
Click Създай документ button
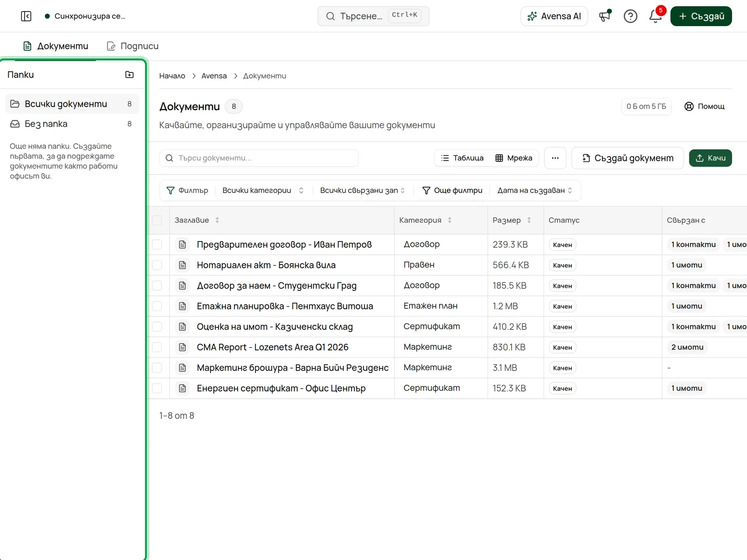(x=628, y=158)
